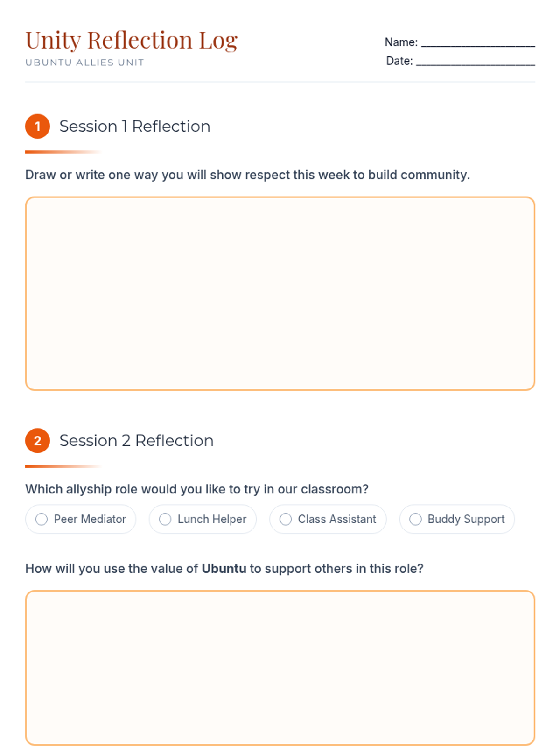
Task: Click the Unity Reflection Log title
Action: click(x=132, y=40)
